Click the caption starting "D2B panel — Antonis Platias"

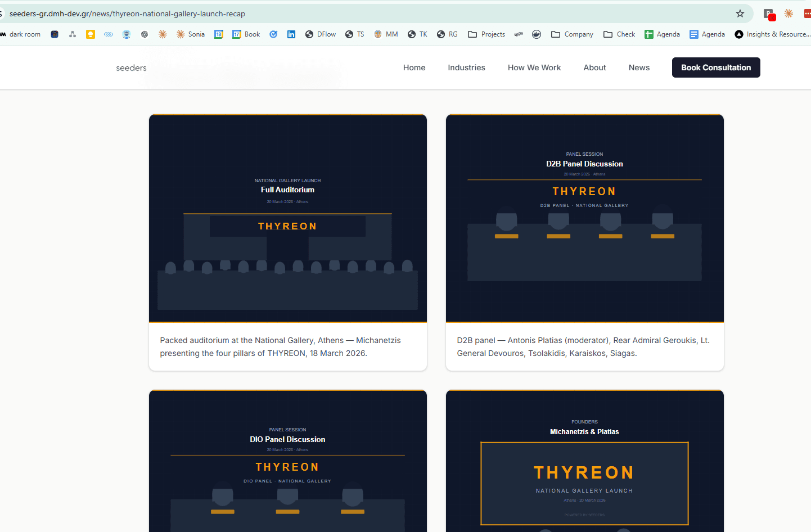[x=583, y=347]
